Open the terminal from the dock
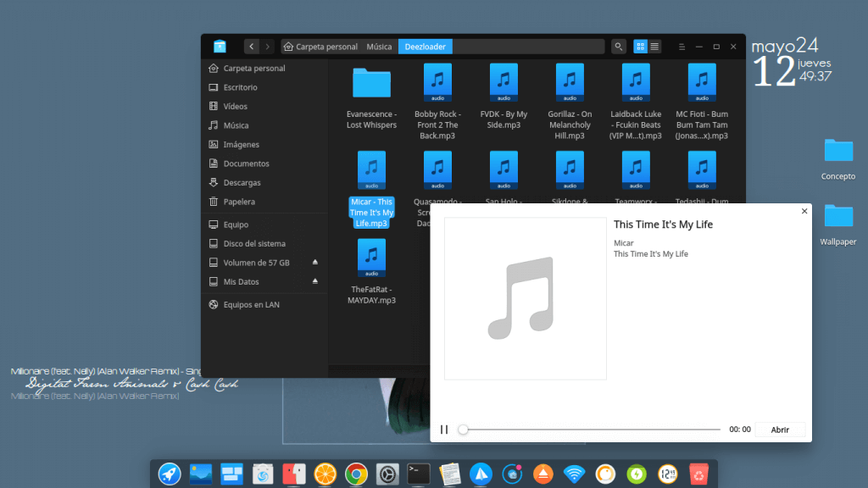The width and height of the screenshot is (868, 488). [418, 474]
